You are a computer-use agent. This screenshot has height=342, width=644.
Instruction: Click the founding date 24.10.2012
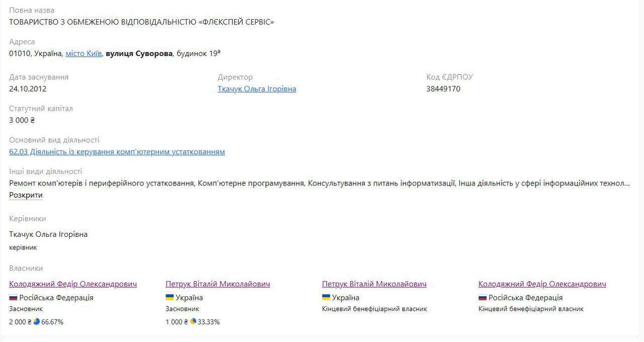click(x=28, y=89)
